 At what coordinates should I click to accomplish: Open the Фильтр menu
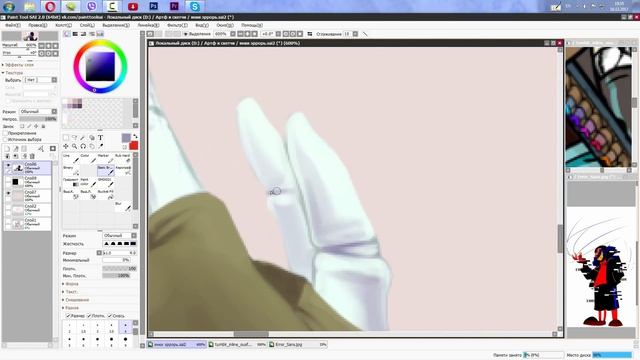coord(177,25)
